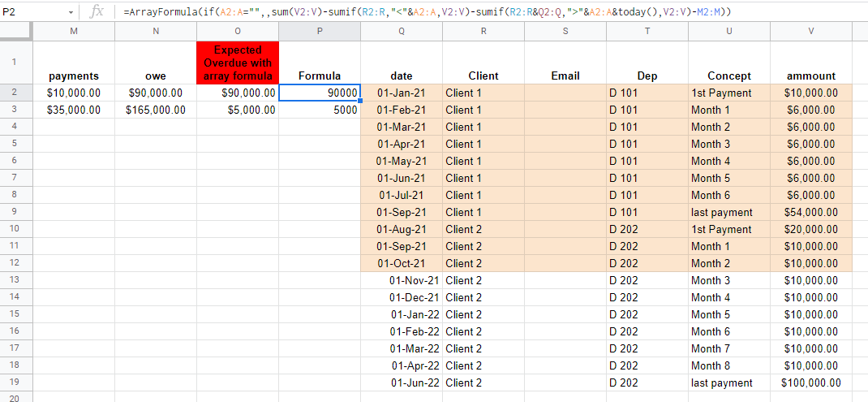Image resolution: width=868 pixels, height=402 pixels.
Task: Select column Q header
Action: click(x=402, y=32)
